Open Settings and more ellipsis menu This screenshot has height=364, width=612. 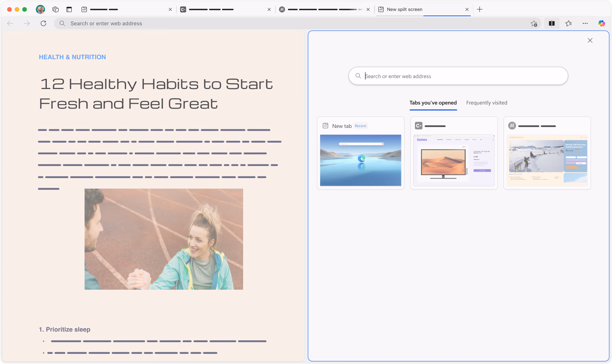pos(585,23)
